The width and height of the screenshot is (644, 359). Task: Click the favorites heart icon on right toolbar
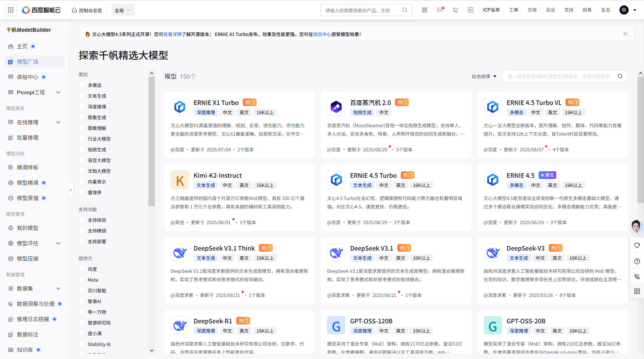(x=637, y=246)
